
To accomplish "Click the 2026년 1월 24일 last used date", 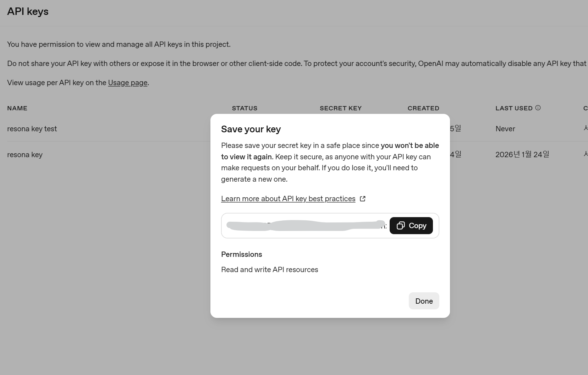I will point(522,154).
